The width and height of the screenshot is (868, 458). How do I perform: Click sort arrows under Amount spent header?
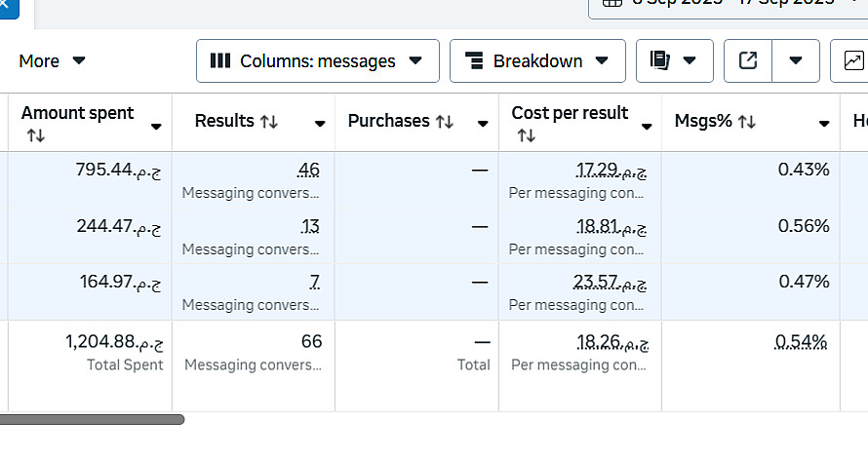pyautogui.click(x=35, y=136)
